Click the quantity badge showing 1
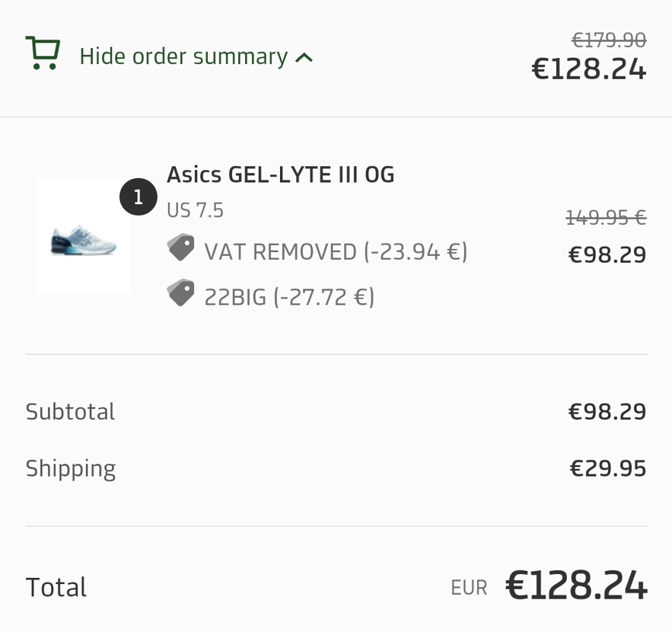The height and width of the screenshot is (632, 672). point(138,197)
